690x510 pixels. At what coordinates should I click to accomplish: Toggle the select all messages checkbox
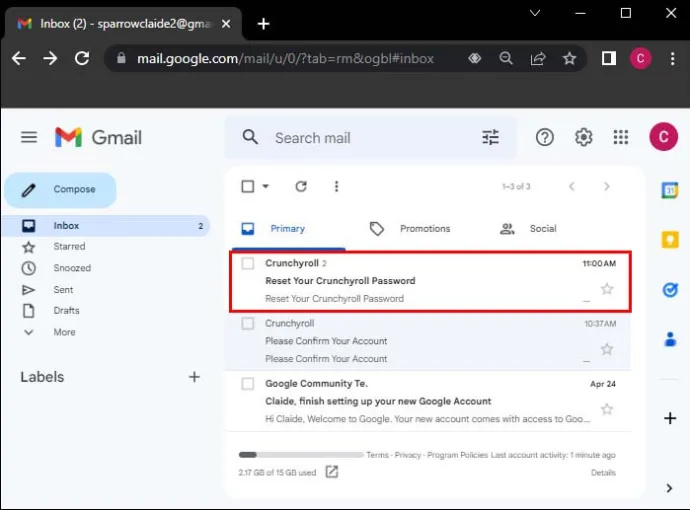pyautogui.click(x=248, y=187)
